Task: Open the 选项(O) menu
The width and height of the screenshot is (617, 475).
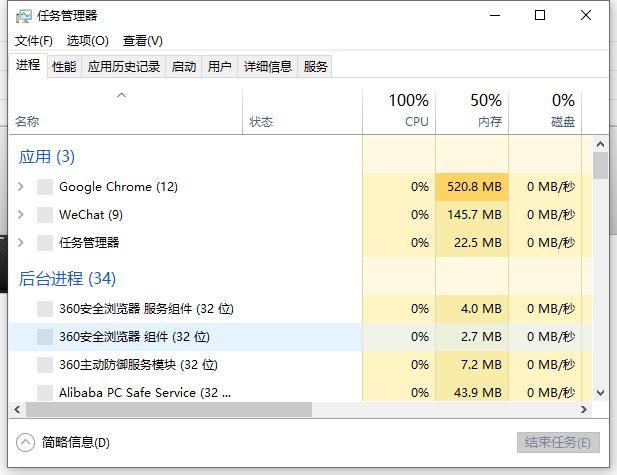Action: pyautogui.click(x=87, y=41)
